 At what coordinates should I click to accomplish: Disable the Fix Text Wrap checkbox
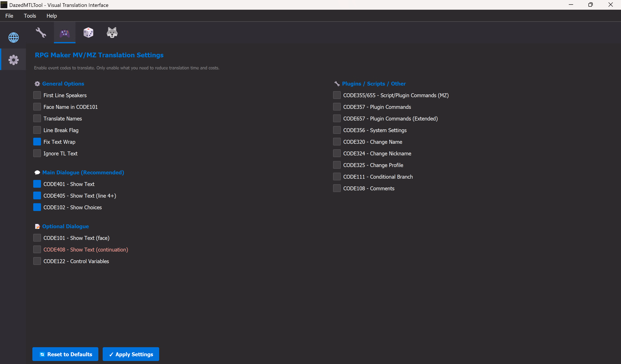(37, 142)
